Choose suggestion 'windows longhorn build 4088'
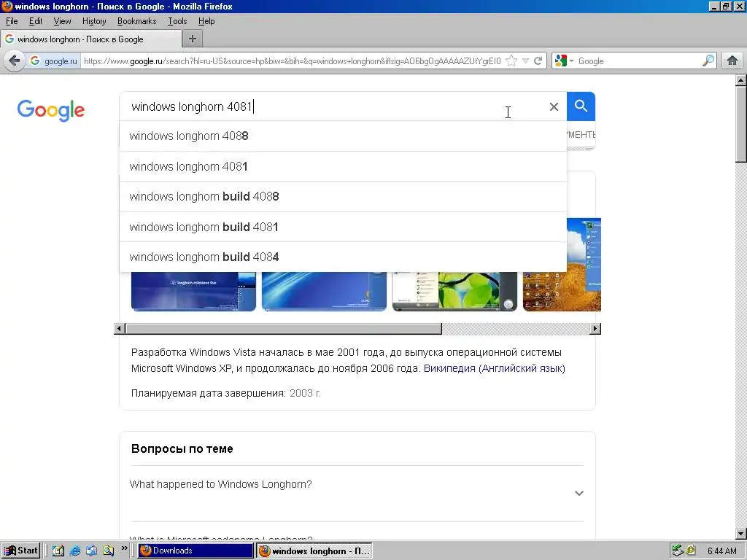Screen dimensions: 747x560 (343, 197)
